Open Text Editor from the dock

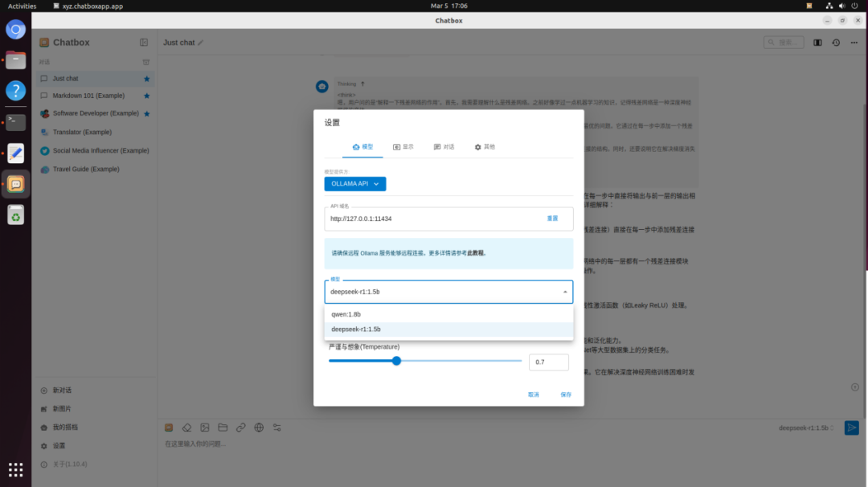click(15, 153)
